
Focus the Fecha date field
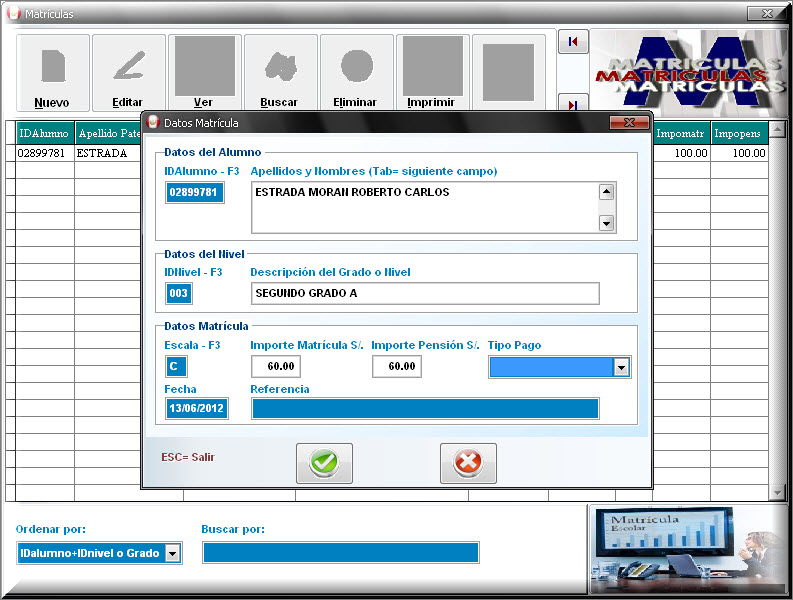[197, 408]
